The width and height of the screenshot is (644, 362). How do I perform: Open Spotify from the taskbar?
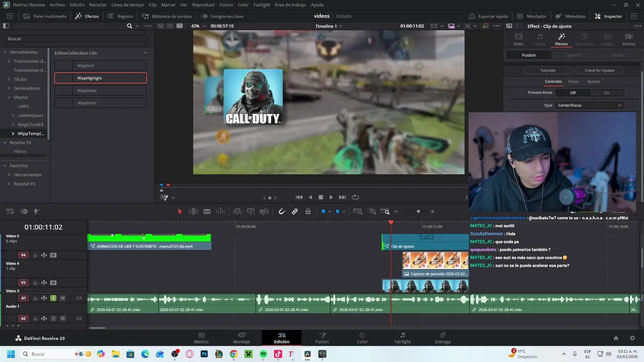click(x=264, y=354)
